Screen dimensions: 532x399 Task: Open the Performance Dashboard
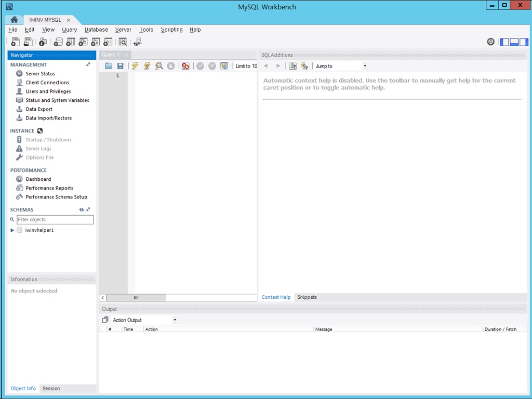[38, 179]
